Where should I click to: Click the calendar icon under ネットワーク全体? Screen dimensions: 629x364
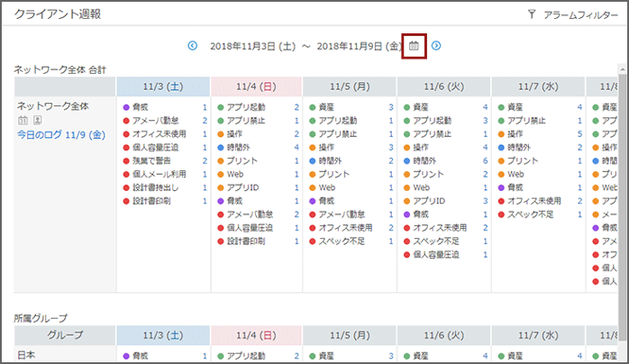tap(23, 120)
